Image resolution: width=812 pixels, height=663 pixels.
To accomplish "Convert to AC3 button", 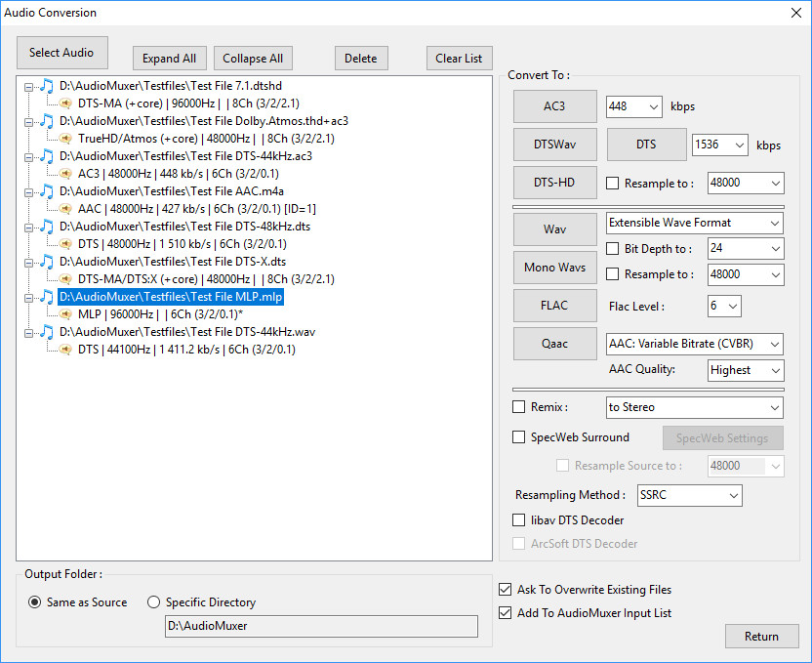I will point(554,106).
